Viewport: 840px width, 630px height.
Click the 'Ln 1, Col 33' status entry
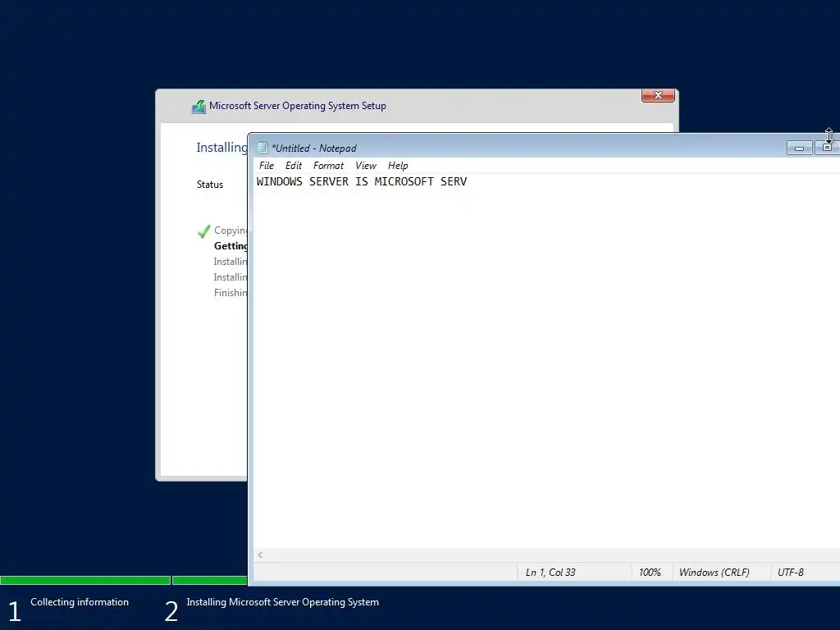[550, 572]
